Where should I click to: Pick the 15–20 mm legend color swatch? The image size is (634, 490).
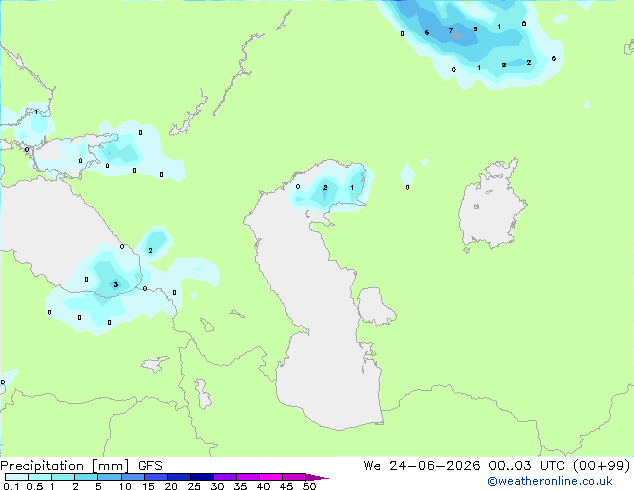[156, 477]
